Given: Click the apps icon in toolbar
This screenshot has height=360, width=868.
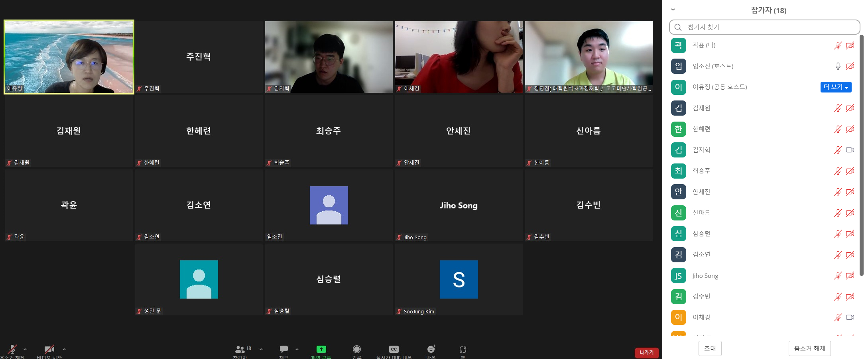Looking at the screenshot, I should (x=463, y=349).
